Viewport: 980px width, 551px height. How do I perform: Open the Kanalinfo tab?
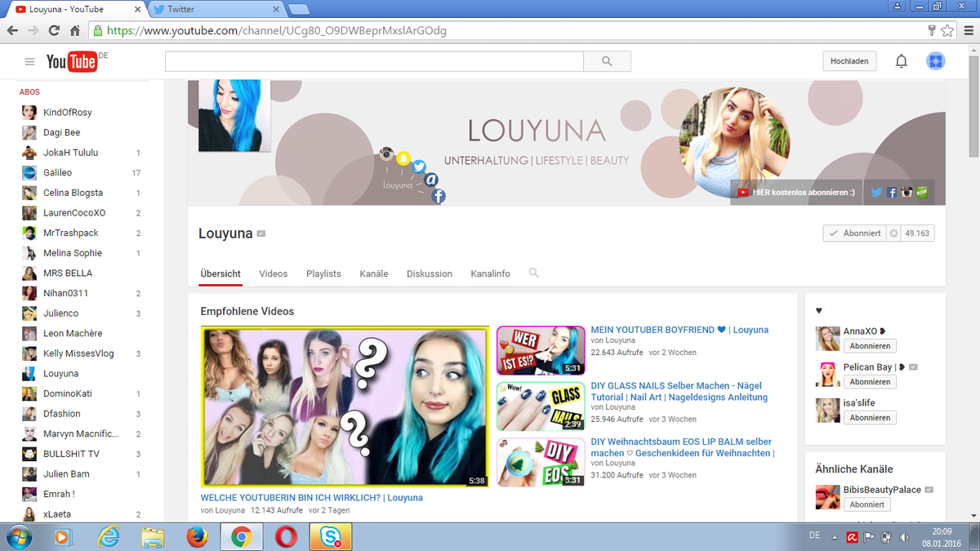(491, 273)
